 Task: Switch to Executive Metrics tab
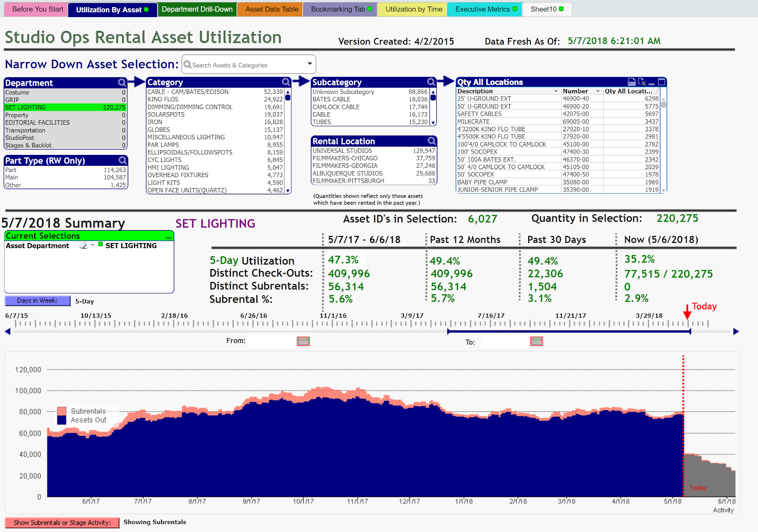[x=485, y=9]
